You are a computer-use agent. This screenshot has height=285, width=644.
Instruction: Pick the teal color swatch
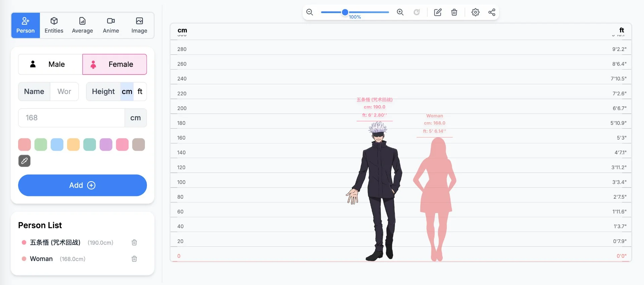[90, 145]
